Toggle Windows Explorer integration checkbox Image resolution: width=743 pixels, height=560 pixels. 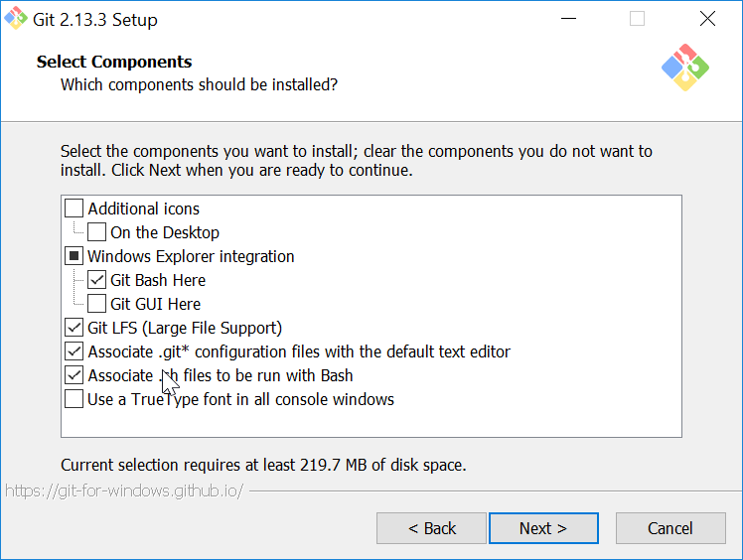(74, 256)
